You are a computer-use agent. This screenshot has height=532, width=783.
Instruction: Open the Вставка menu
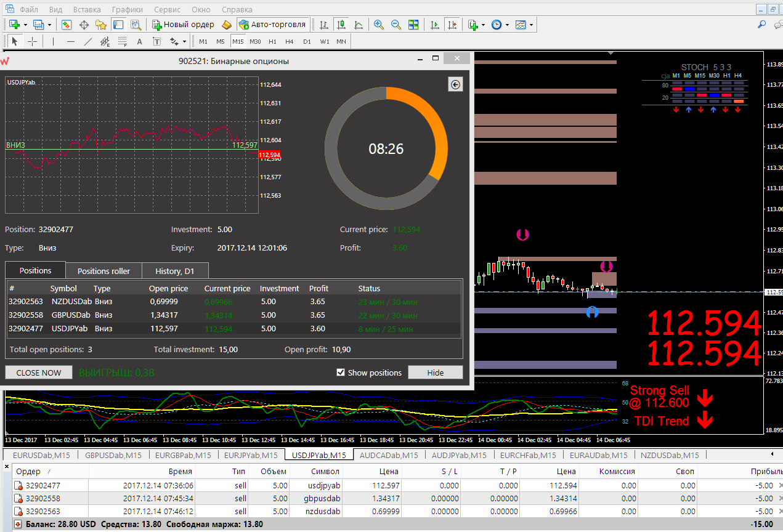(x=87, y=10)
